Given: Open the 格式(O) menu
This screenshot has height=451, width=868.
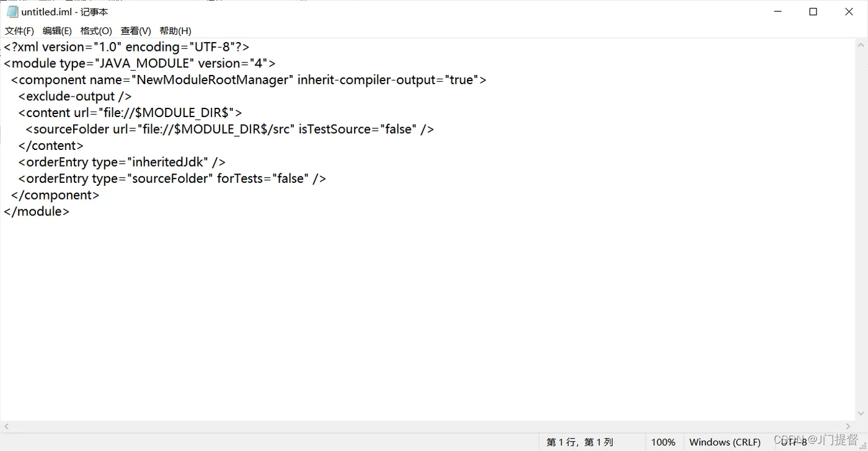Looking at the screenshot, I should 96,31.
